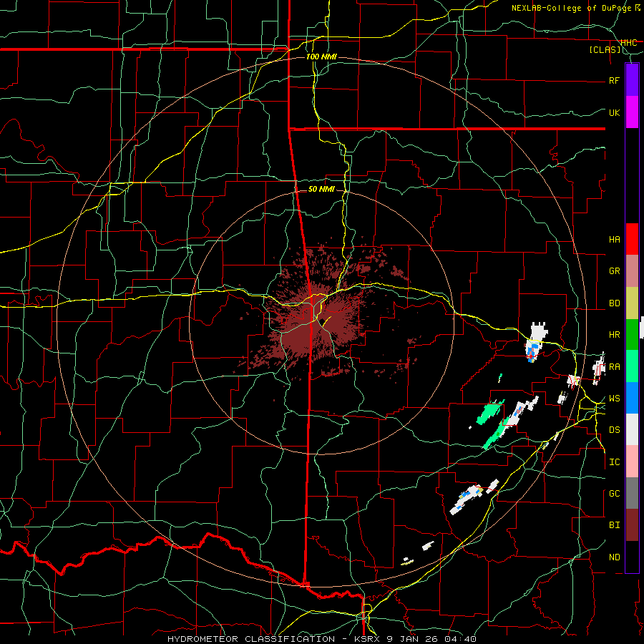This screenshot has height=644, width=644.
Task: Click the pinkish GR legend color swatch
Action: click(x=632, y=271)
